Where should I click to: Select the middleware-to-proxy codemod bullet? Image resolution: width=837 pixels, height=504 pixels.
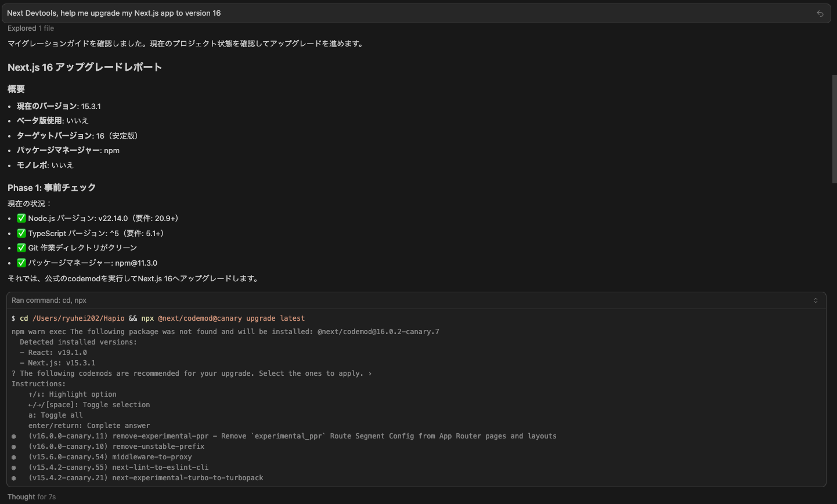point(14,457)
